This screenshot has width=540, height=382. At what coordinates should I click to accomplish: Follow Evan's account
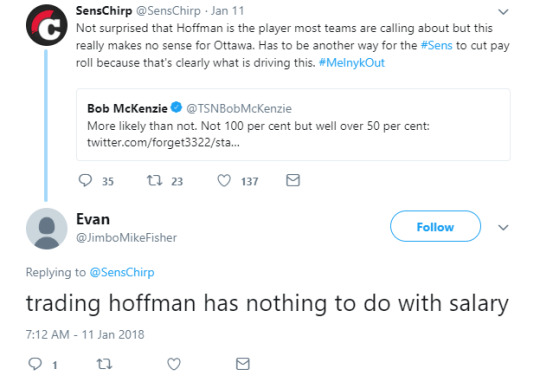[x=435, y=226]
